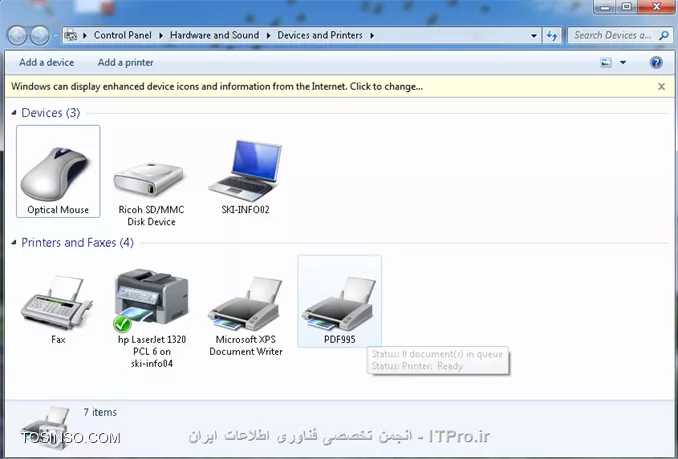The height and width of the screenshot is (459, 678).
Task: Expand the arrow after Devices and Printers
Action: click(372, 35)
